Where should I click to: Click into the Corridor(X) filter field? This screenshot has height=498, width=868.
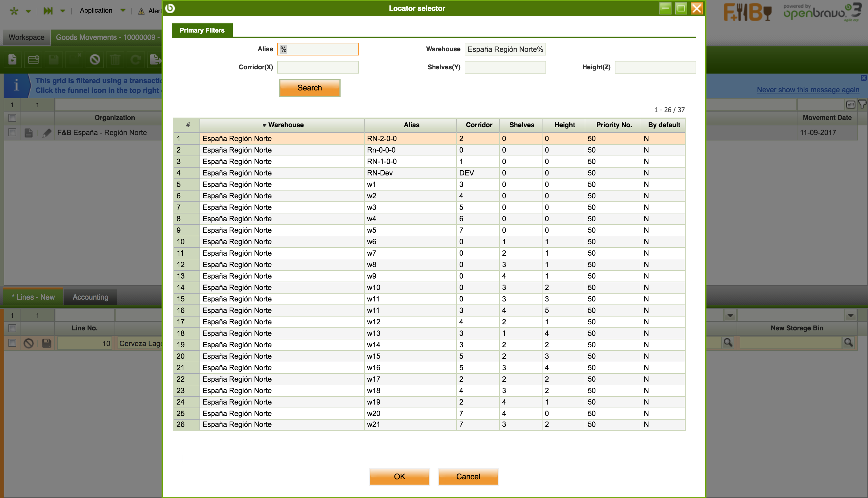pos(317,67)
